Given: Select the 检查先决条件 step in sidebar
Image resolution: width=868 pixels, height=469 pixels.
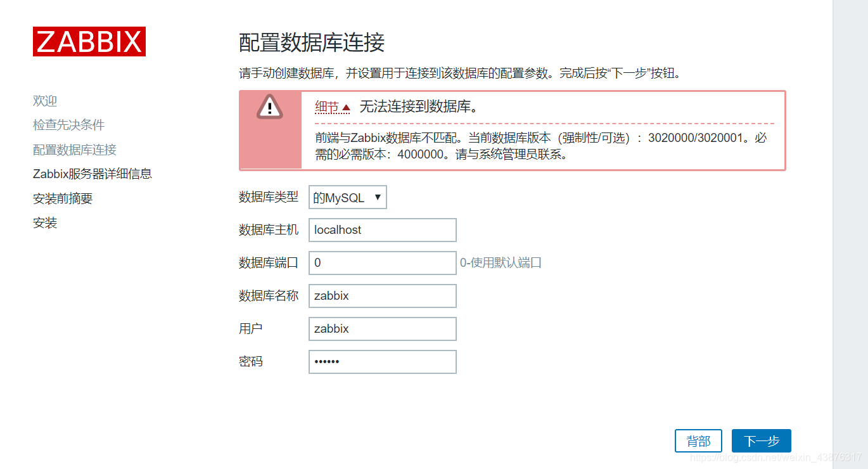Looking at the screenshot, I should point(68,125).
